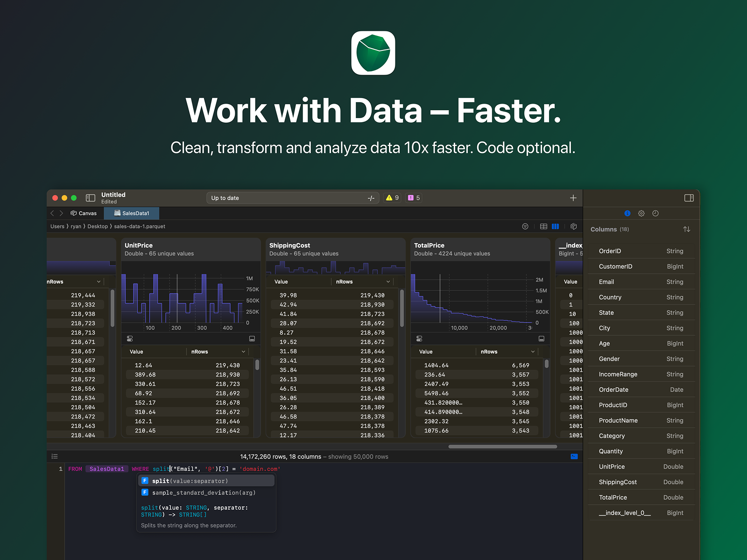The height and width of the screenshot is (560, 747).
Task: Toggle the left sidebar panel
Action: pos(91,198)
